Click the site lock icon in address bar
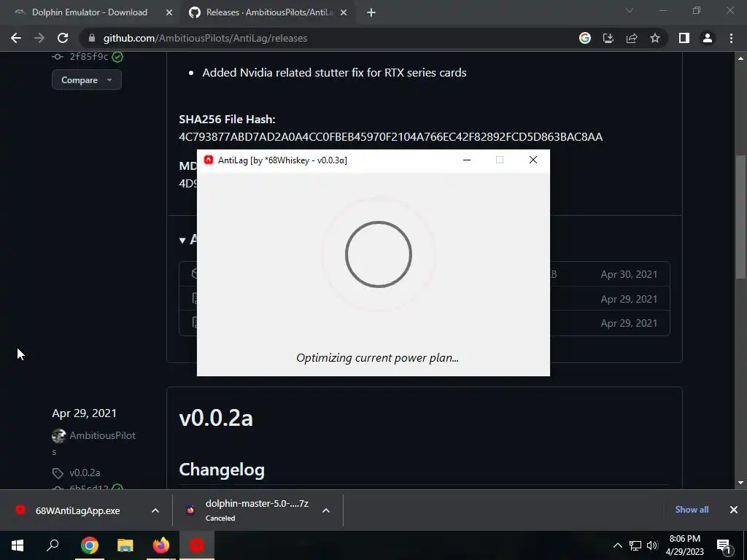The image size is (747, 560). (x=91, y=38)
